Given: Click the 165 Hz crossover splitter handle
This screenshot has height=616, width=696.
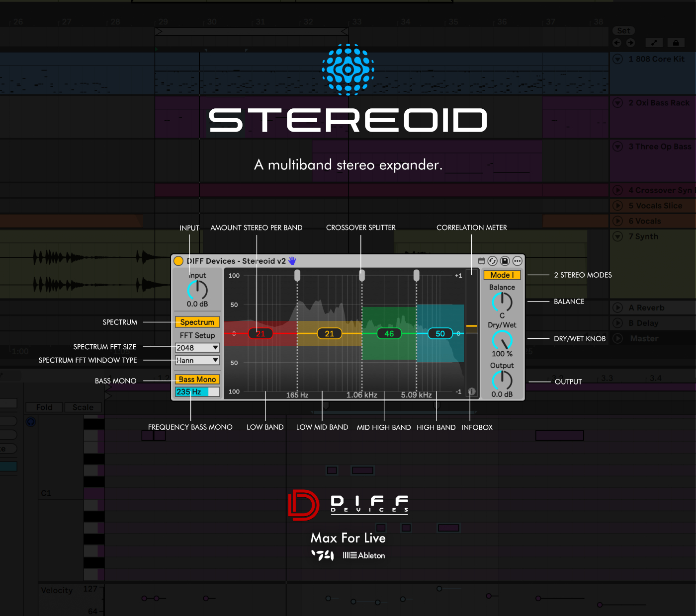Looking at the screenshot, I should pyautogui.click(x=297, y=275).
